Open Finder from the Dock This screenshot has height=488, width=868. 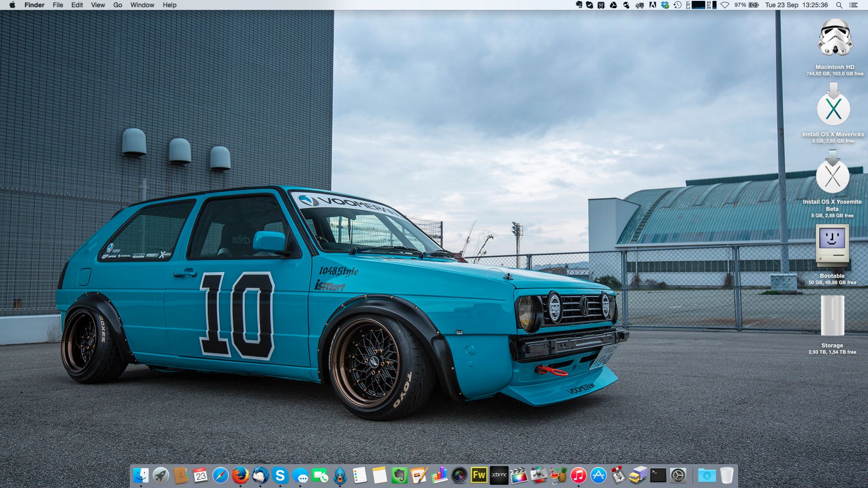pos(141,475)
